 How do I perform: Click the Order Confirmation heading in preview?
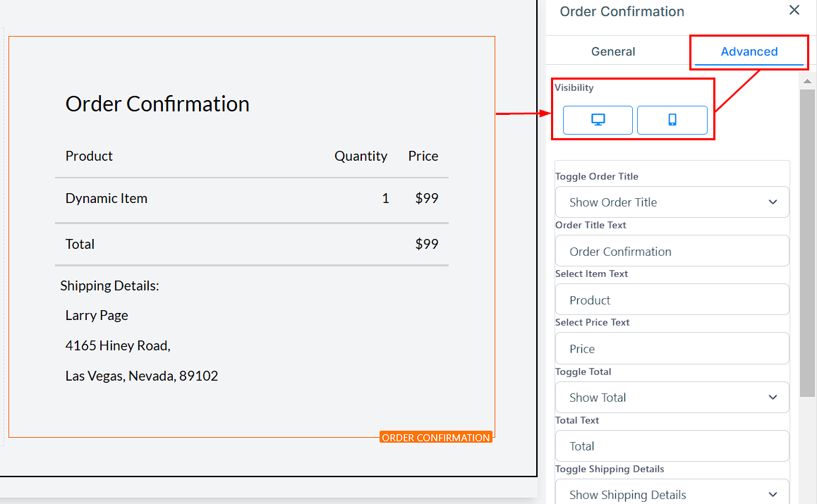click(x=157, y=104)
